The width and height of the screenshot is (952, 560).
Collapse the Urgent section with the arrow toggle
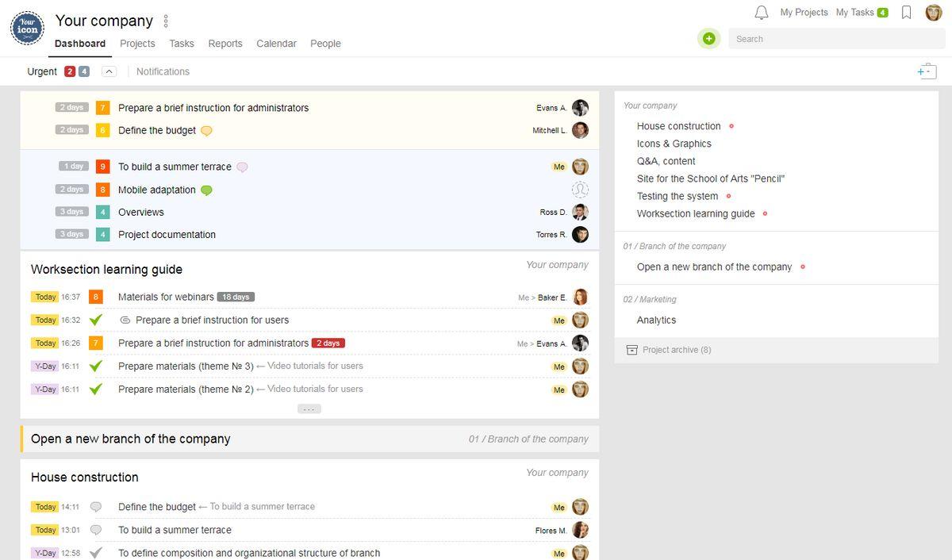coord(109,71)
